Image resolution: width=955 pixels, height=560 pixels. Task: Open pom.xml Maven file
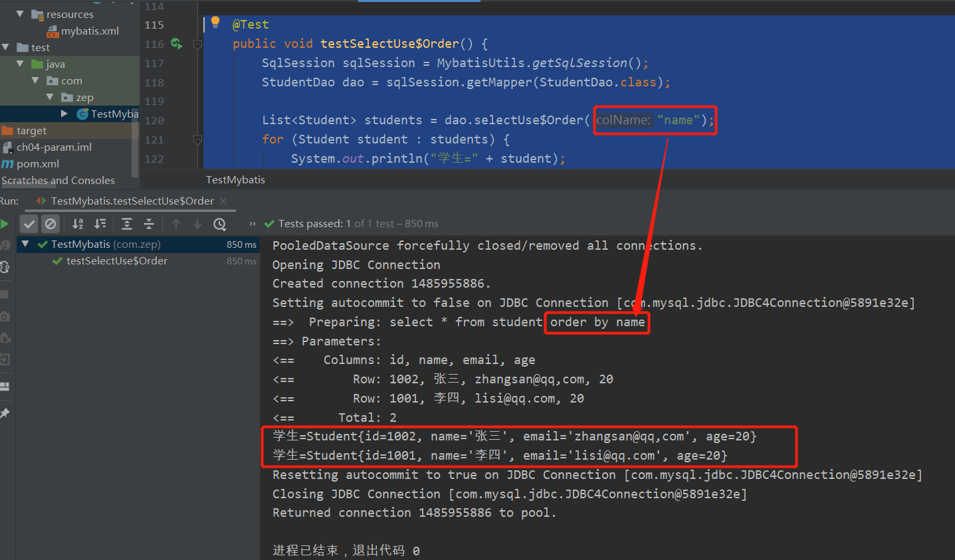[x=31, y=163]
